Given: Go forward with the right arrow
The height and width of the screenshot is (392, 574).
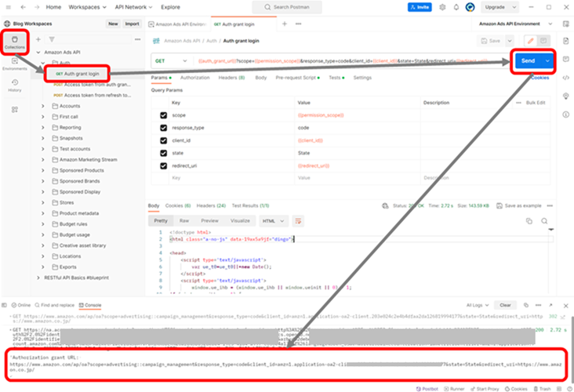Looking at the screenshot, I should pyautogui.click(x=37, y=7).
